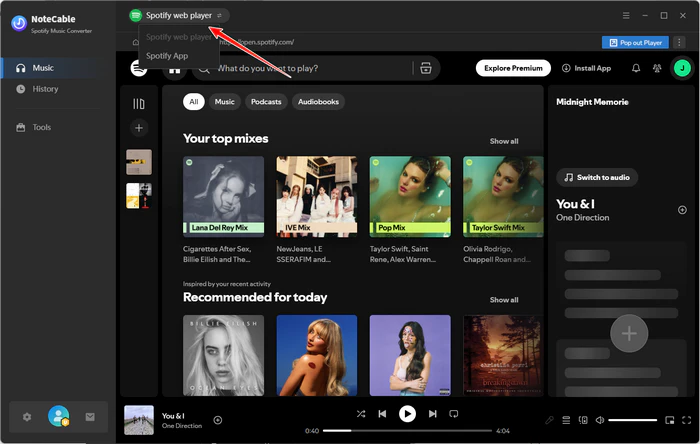Select the Audiobooks filter chip
The width and height of the screenshot is (700, 444).
[x=318, y=102]
